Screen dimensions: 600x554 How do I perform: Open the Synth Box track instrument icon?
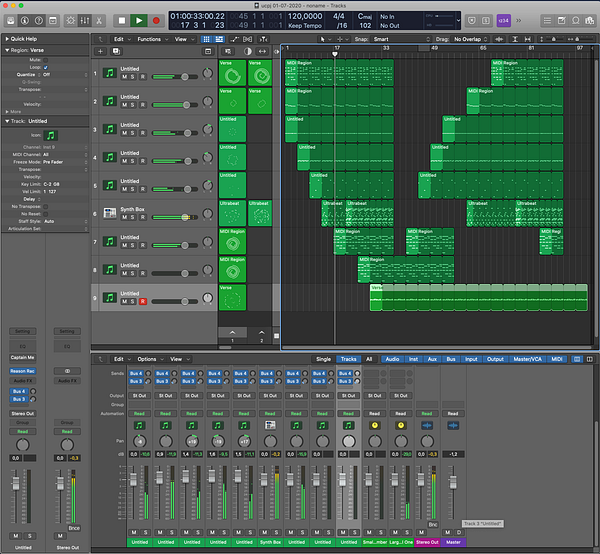109,214
